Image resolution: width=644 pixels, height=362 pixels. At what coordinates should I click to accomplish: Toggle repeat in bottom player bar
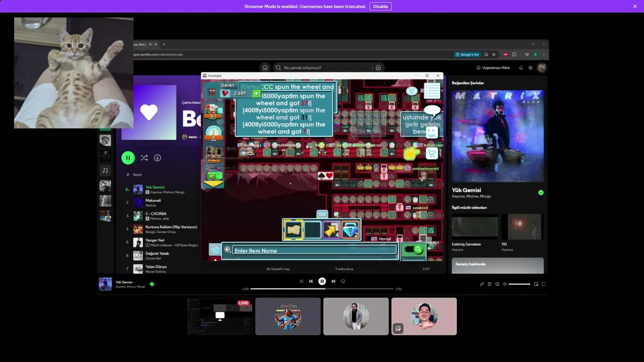tap(343, 282)
